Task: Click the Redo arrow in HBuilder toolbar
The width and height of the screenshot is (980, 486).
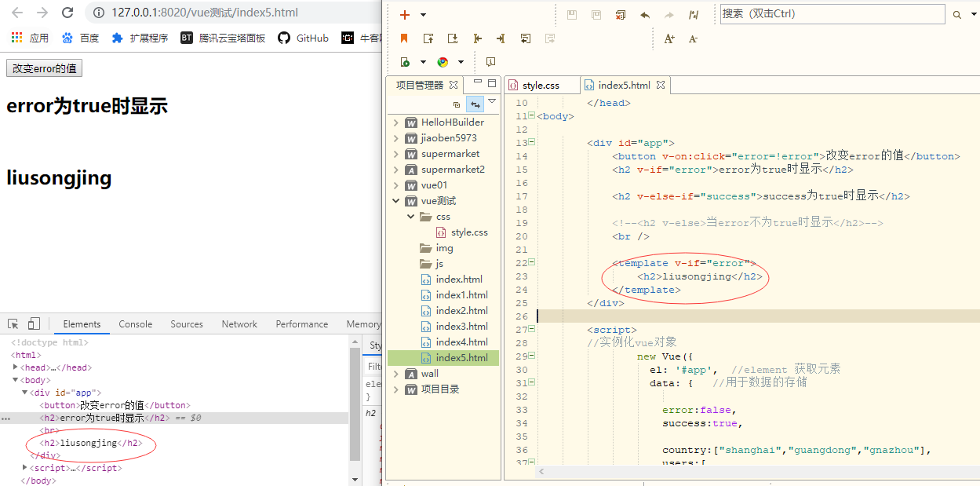Action: pos(669,15)
